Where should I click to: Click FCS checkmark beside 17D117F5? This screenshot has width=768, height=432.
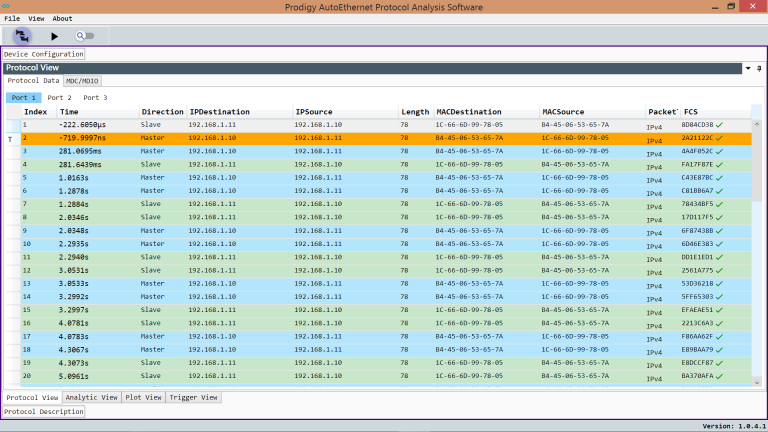(x=720, y=218)
